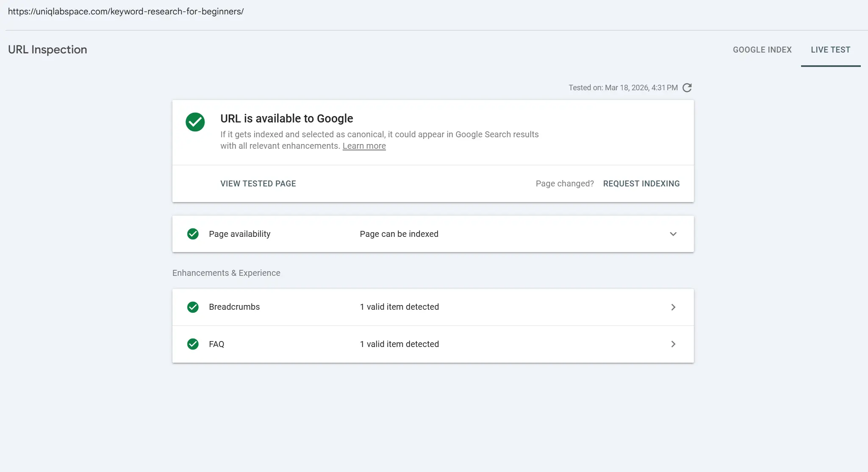This screenshot has height=472, width=868.
Task: Click the Breadcrumbs row label
Action: coord(234,307)
